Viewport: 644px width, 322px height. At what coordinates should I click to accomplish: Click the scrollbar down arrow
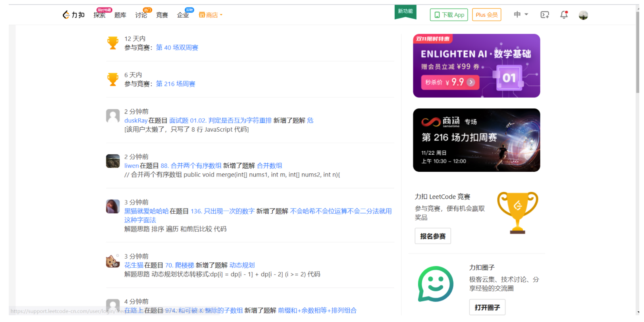(638, 312)
